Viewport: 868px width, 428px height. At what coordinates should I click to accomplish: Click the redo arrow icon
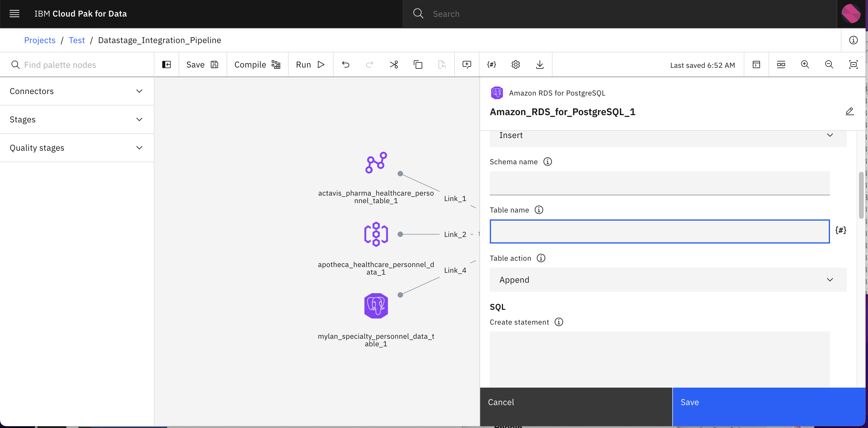coord(370,65)
